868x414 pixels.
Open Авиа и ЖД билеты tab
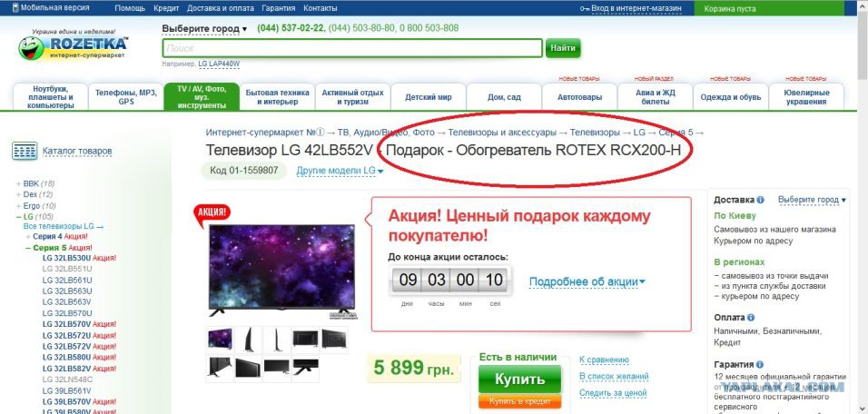(655, 97)
